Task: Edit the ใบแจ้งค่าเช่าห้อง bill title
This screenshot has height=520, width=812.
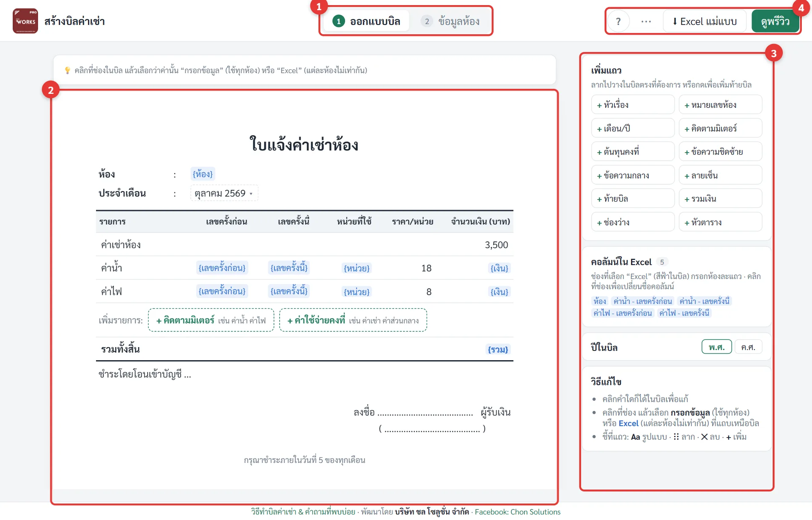Action: click(304, 145)
